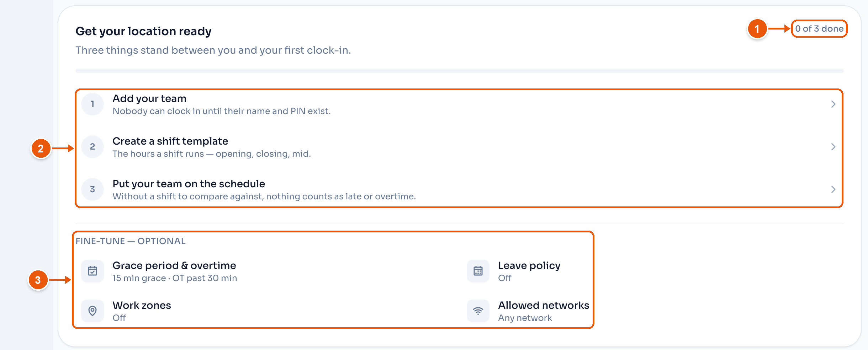868x350 pixels.
Task: Click the Allowed networks wifi icon
Action: point(478,311)
